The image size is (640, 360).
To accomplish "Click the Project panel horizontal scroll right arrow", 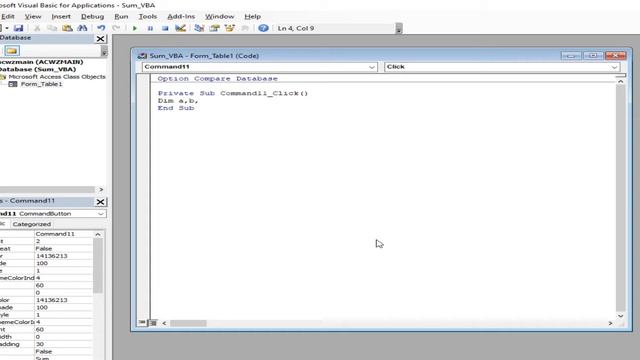I will pos(101,190).
